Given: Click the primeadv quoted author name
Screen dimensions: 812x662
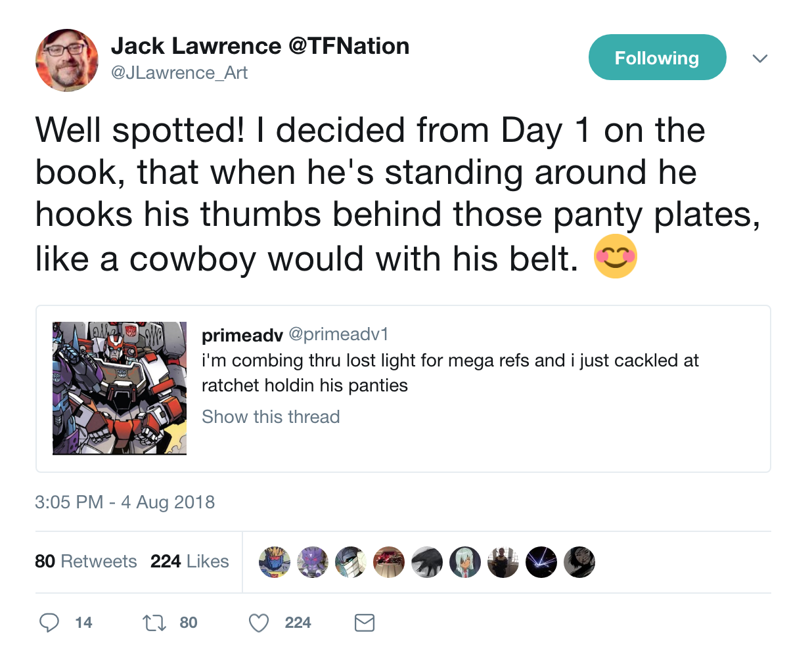Looking at the screenshot, I should 242,335.
